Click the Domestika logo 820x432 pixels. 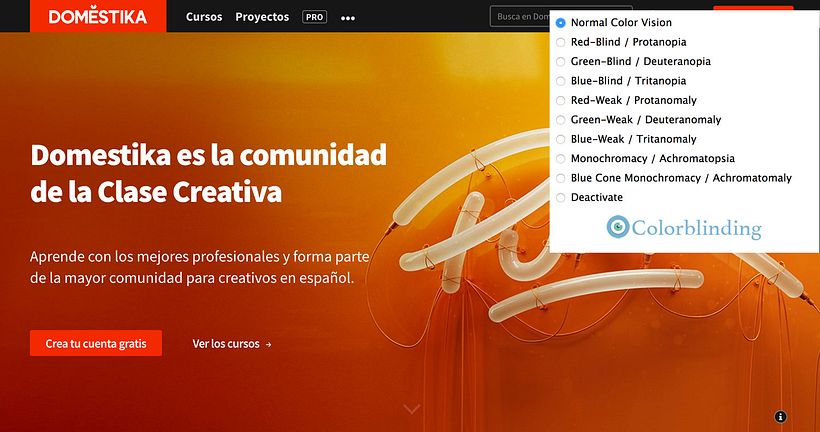[98, 16]
